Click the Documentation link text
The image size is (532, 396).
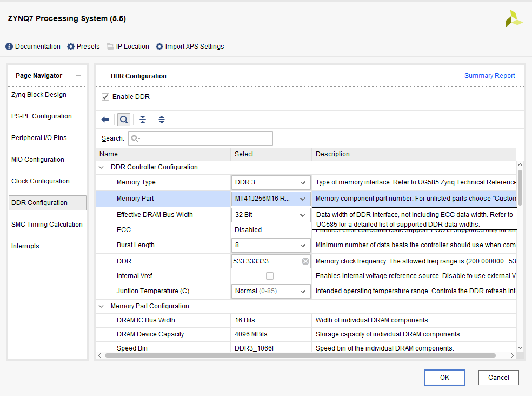pyautogui.click(x=38, y=47)
